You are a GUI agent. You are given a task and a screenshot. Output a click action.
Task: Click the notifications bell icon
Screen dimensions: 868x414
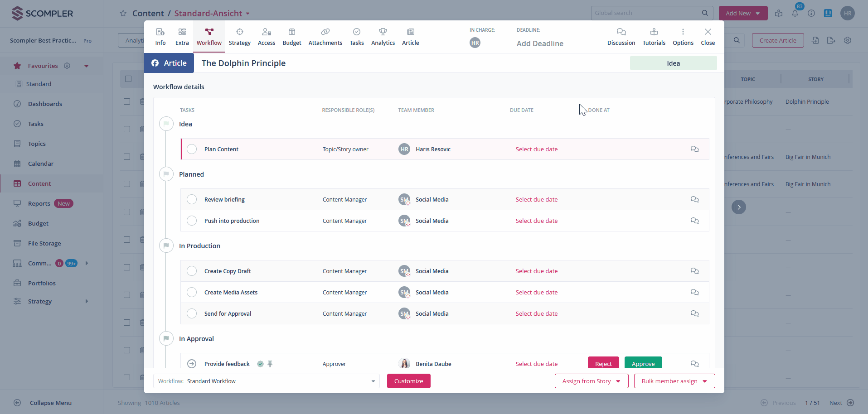795,13
